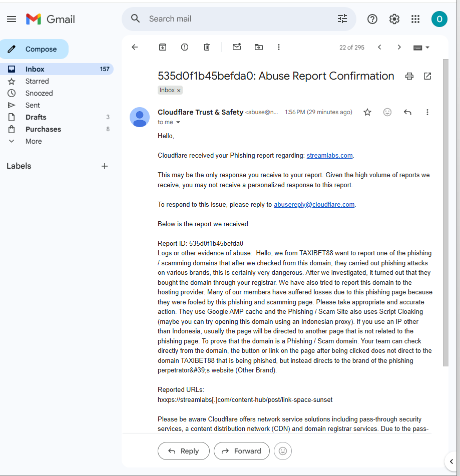460x476 pixels.
Task: Add emoji reaction in message header
Action: (x=387, y=112)
